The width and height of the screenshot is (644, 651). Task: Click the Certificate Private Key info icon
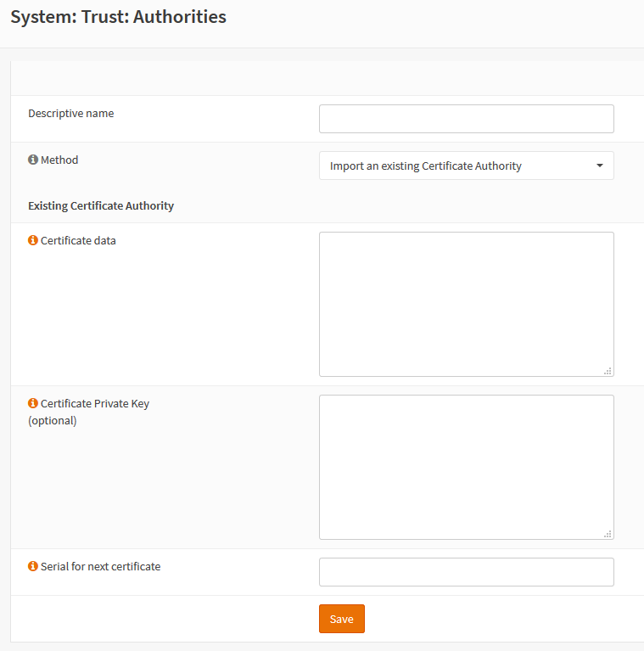[x=33, y=403]
